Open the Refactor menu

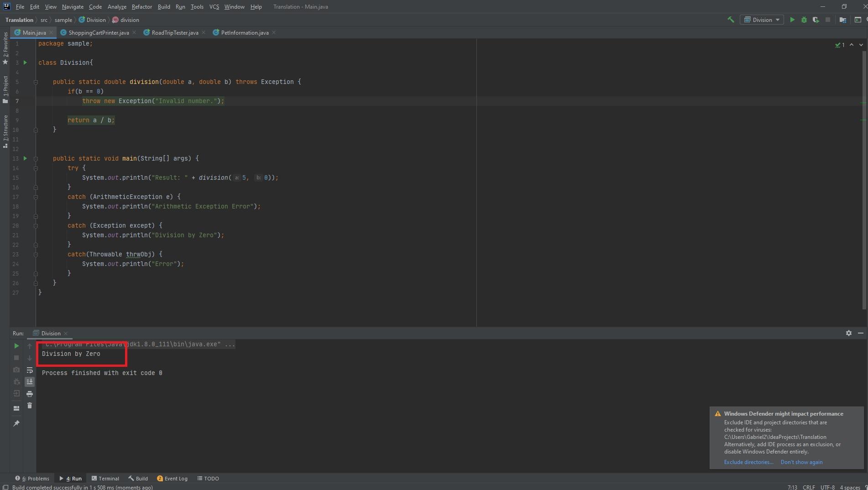click(x=141, y=7)
